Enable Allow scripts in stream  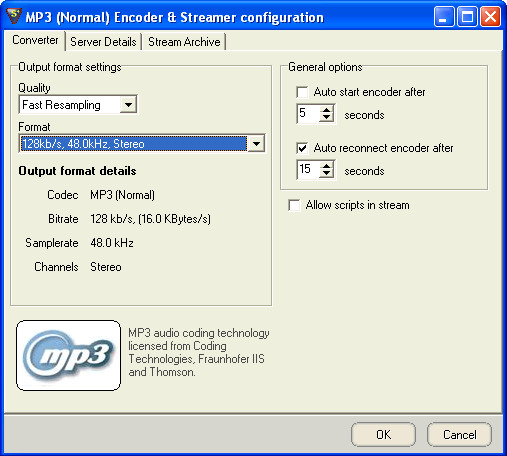click(x=294, y=205)
